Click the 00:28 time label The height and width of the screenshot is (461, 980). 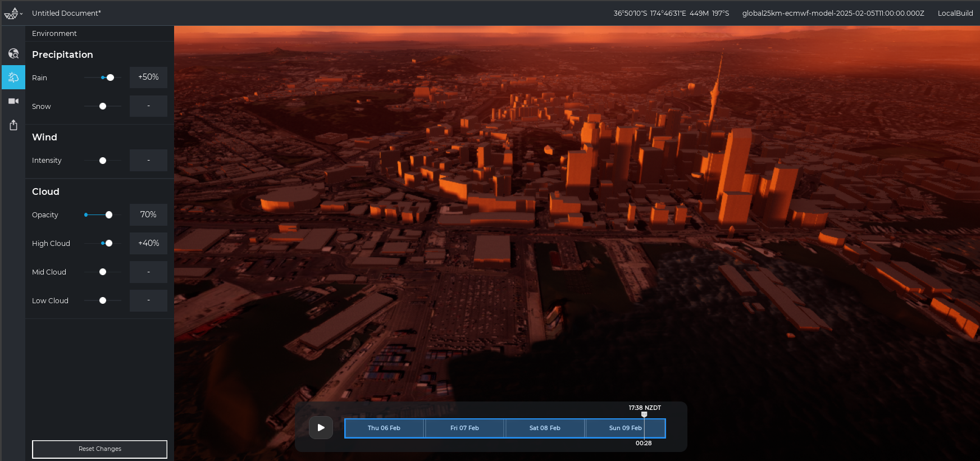coord(644,443)
